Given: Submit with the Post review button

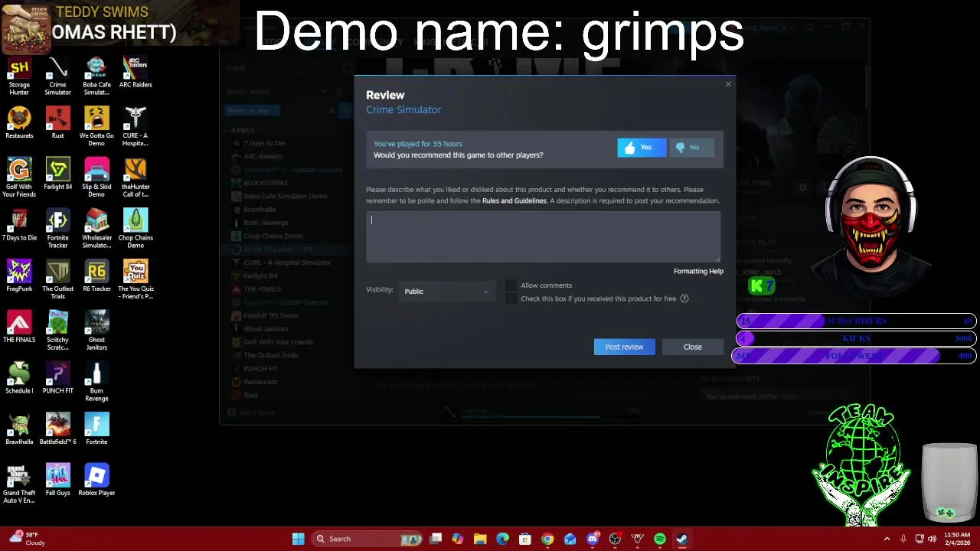Looking at the screenshot, I should click(624, 347).
